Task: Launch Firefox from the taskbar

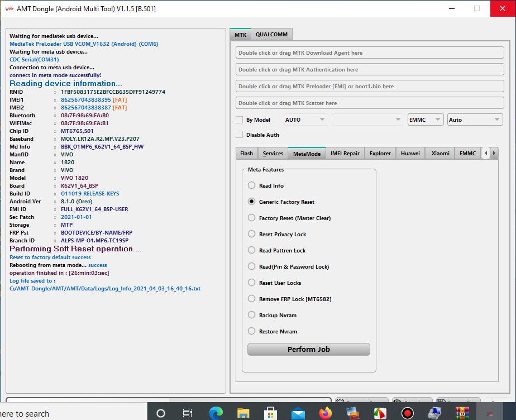Action: pyautogui.click(x=326, y=413)
